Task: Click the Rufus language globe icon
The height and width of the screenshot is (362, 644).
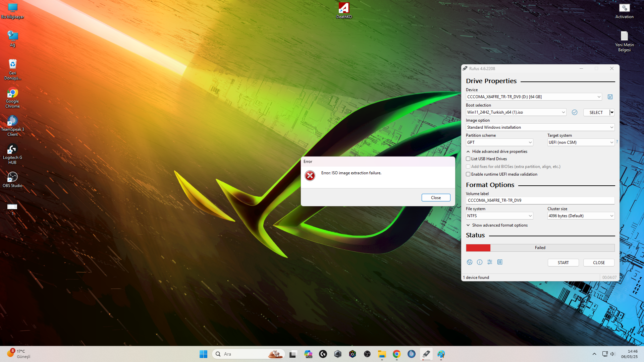Action: (470, 262)
